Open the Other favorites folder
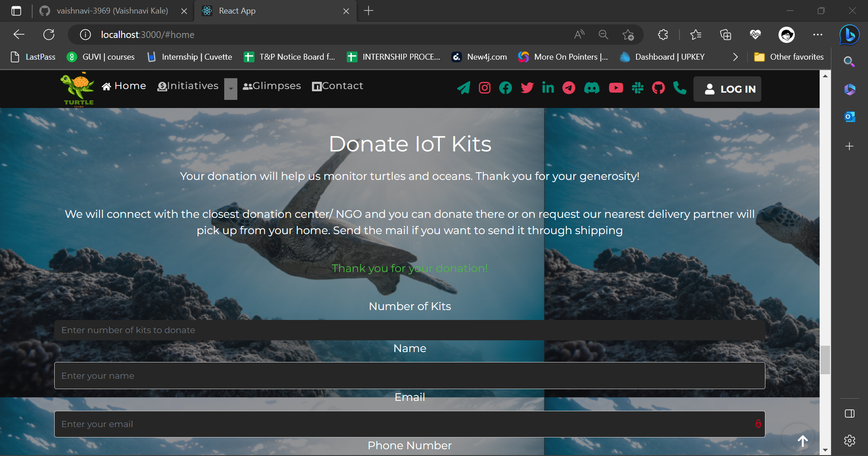Viewport: 868px width, 456px height. coord(789,57)
